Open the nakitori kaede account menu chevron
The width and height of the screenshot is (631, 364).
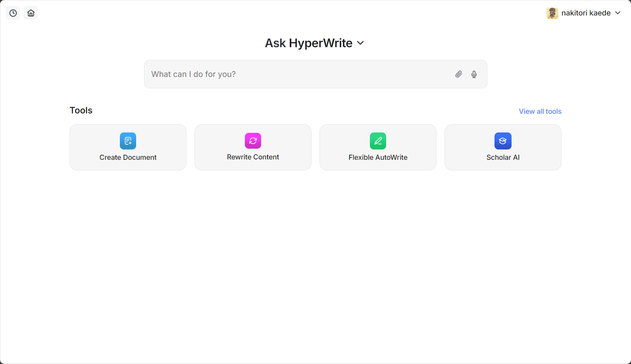[x=618, y=13]
